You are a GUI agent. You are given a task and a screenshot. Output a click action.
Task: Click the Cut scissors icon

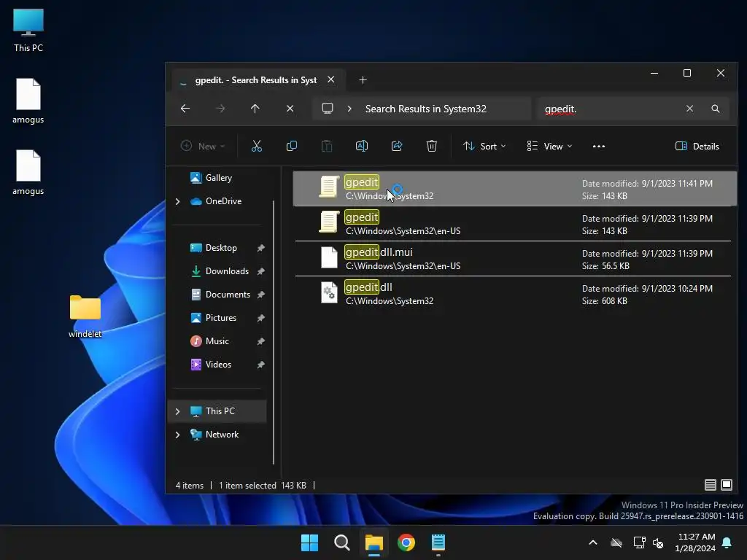pos(256,146)
